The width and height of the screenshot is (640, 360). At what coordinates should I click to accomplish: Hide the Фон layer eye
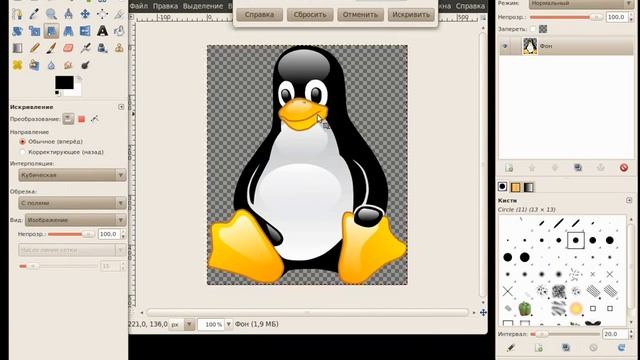[x=505, y=46]
